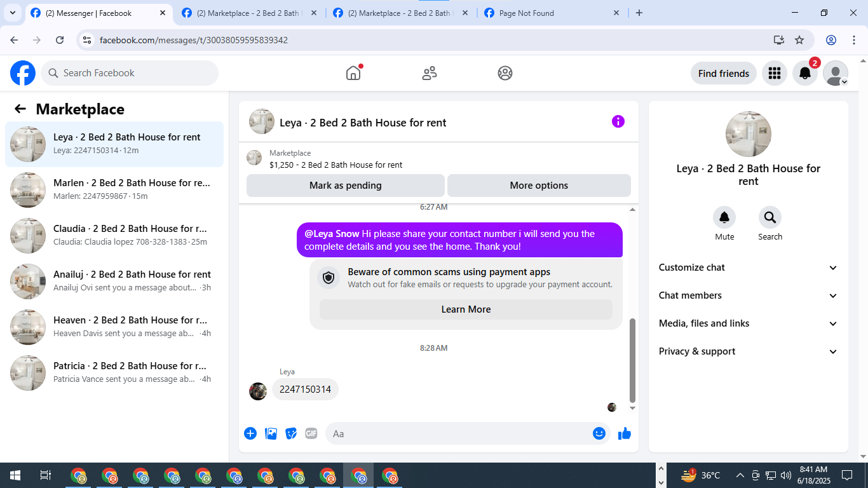Expand Media, files and links section
868x488 pixels.
point(749,323)
